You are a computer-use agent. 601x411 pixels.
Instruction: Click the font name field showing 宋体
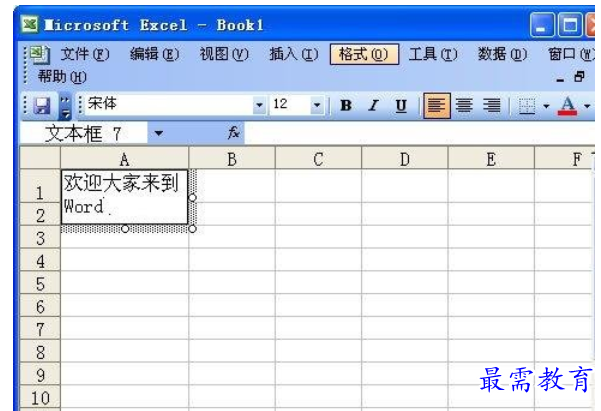(169, 104)
